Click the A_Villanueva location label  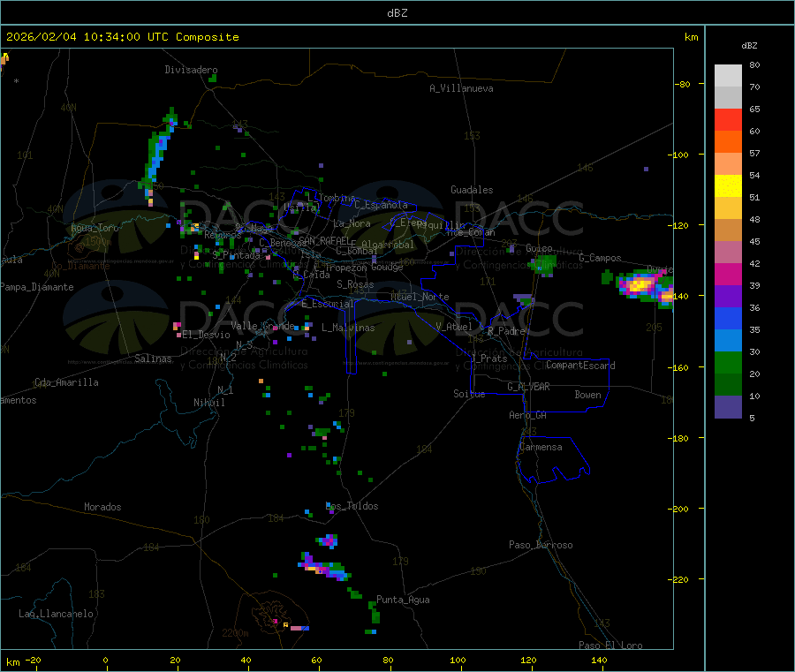coord(461,88)
